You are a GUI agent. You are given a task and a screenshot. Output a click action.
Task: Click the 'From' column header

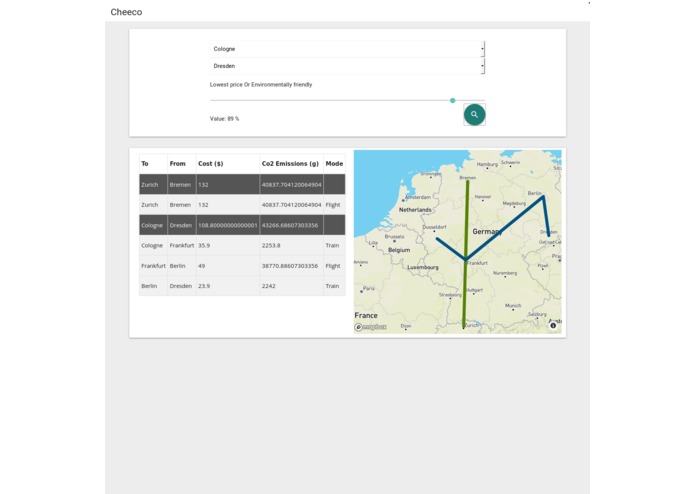click(x=177, y=163)
